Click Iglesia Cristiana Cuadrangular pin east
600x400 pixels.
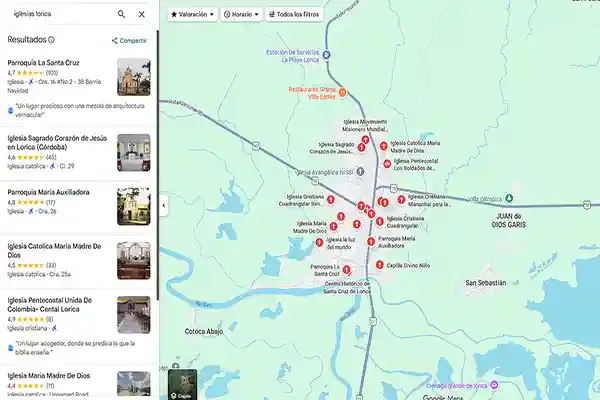(380, 221)
